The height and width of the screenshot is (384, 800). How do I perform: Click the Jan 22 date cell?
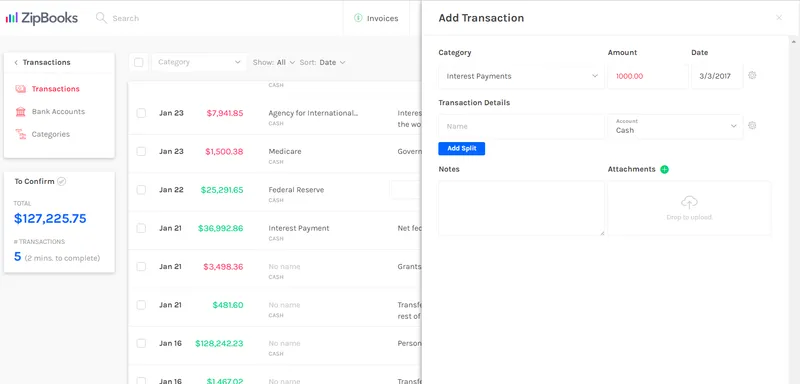[x=170, y=190]
